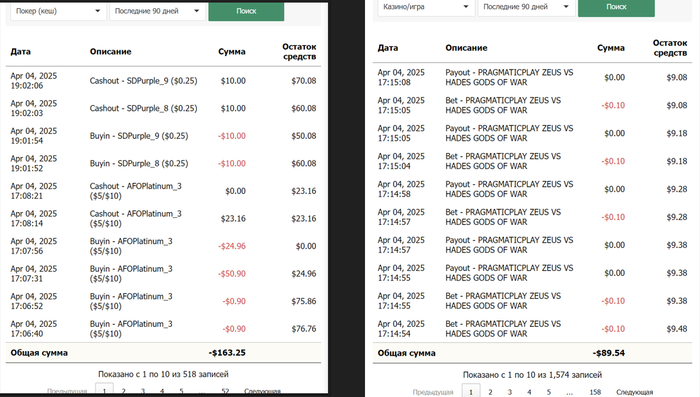Image resolution: width=700 pixels, height=397 pixels.
Task: Open left panel Последние 90 дней dropdown
Action: pyautogui.click(x=158, y=11)
